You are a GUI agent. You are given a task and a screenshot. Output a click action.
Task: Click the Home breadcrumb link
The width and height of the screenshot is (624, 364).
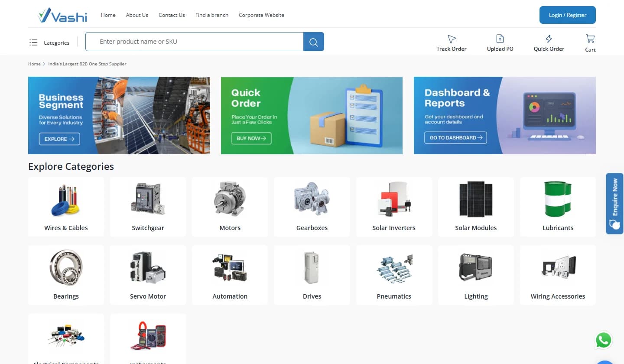tap(34, 64)
